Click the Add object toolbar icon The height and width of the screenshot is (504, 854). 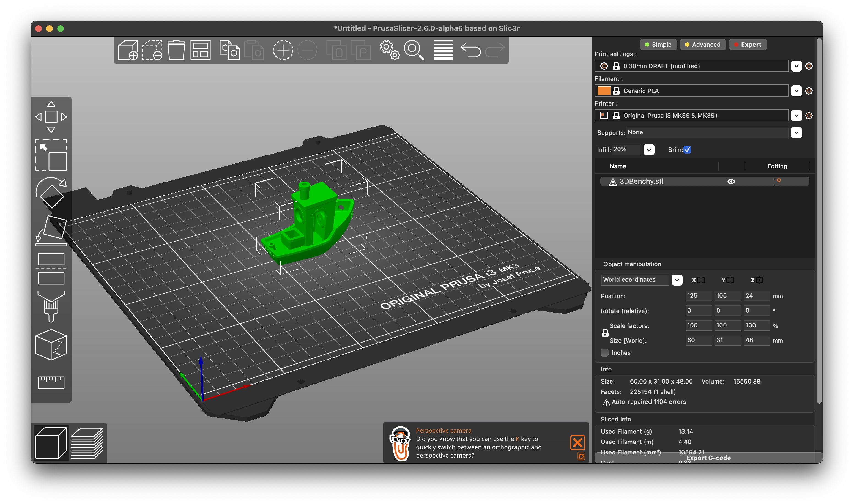click(128, 50)
